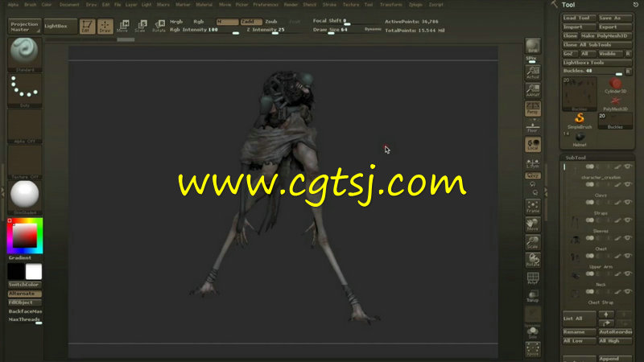The image size is (644, 362).
Task: Collapse the Tool palette title
Action: pyautogui.click(x=568, y=5)
